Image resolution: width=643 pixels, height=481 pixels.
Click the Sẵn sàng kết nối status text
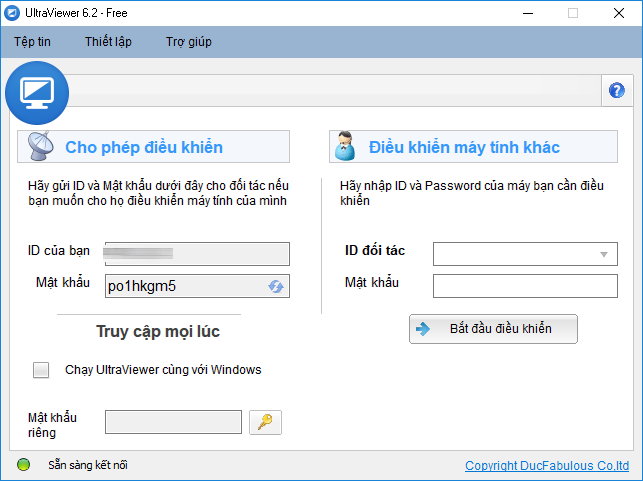tap(88, 465)
